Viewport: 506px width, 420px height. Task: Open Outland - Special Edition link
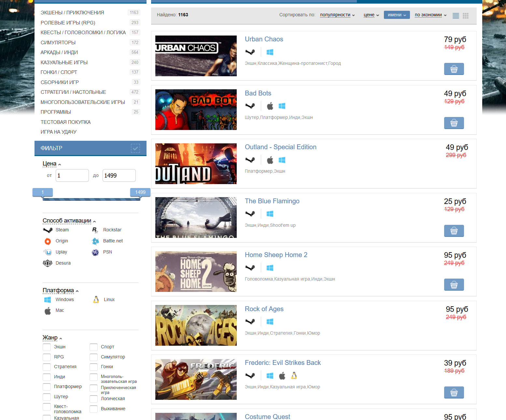[x=280, y=147]
